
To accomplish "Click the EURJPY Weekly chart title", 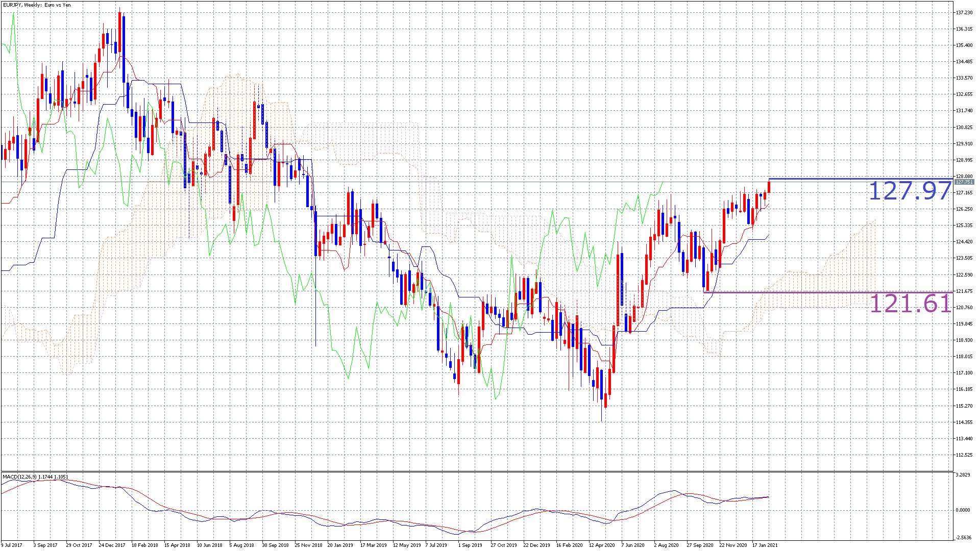I will point(37,5).
